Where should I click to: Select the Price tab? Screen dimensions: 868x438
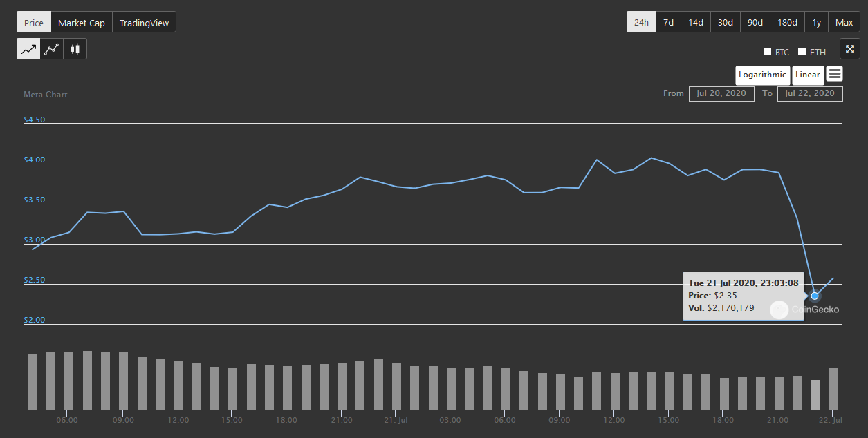[x=34, y=23]
